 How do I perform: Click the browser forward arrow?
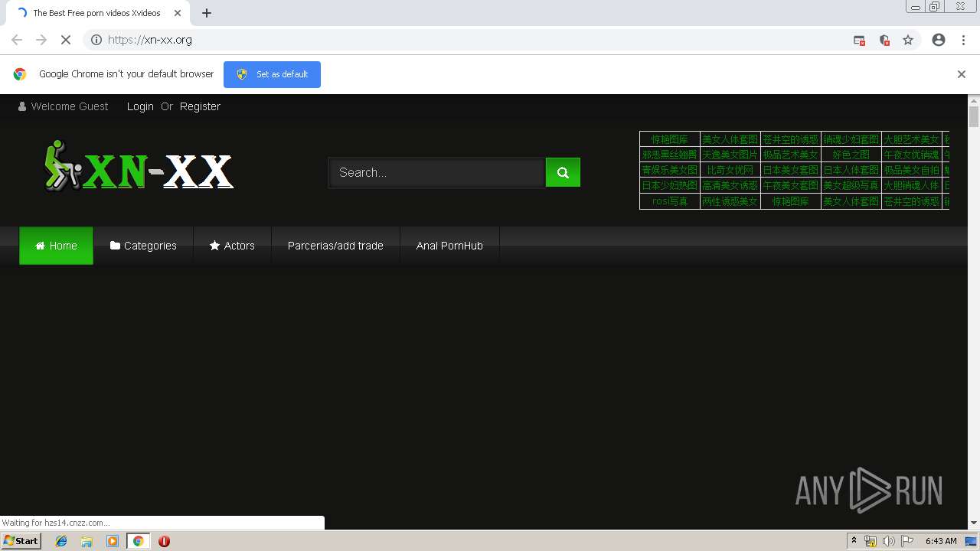(x=41, y=40)
